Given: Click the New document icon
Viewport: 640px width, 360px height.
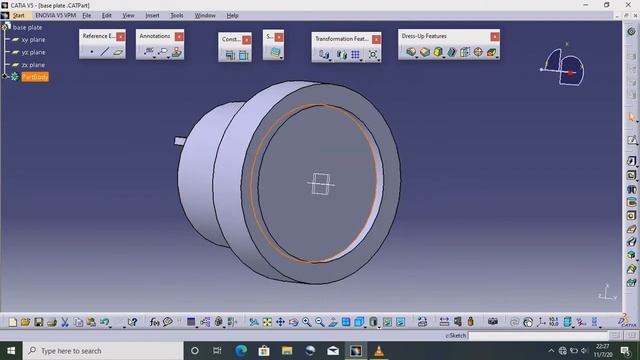Looking at the screenshot, I should pyautogui.click(x=13, y=322).
